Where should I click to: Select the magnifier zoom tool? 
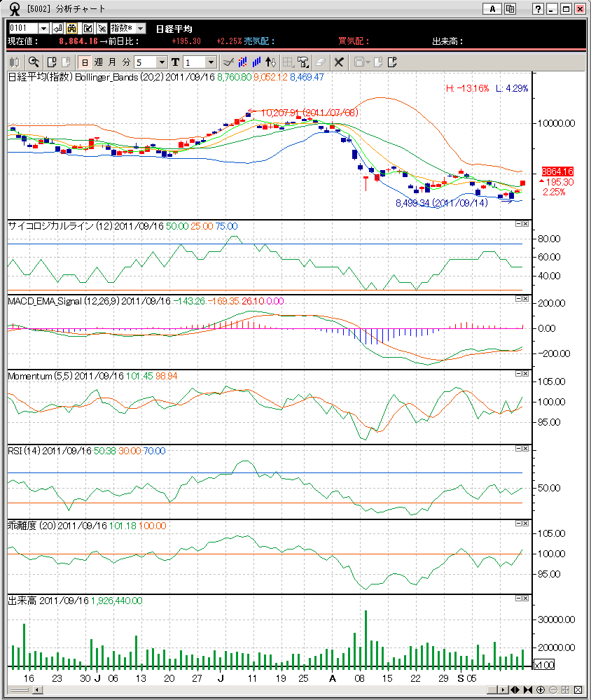click(34, 62)
